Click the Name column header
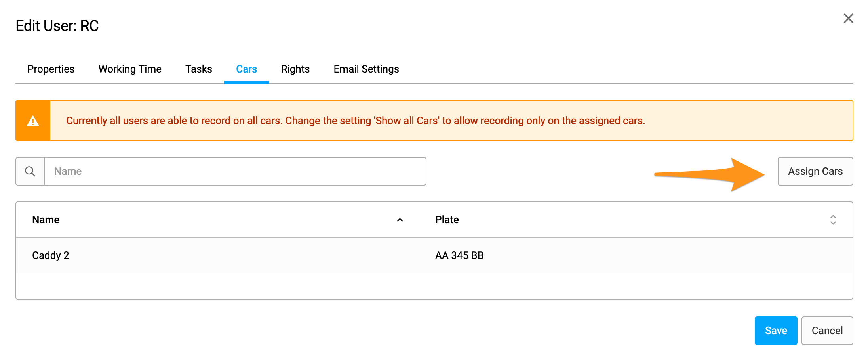 coord(46,220)
